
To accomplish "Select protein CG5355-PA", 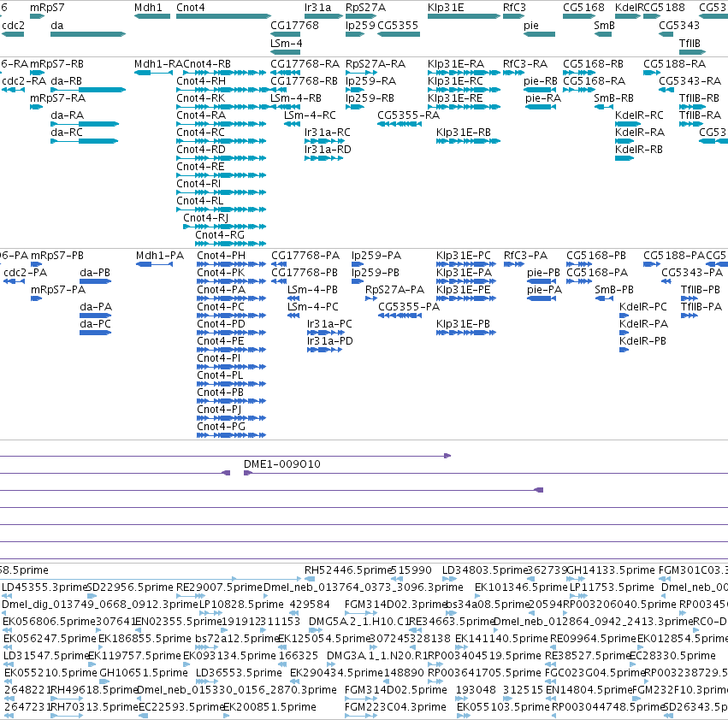I will pyautogui.click(x=409, y=307).
